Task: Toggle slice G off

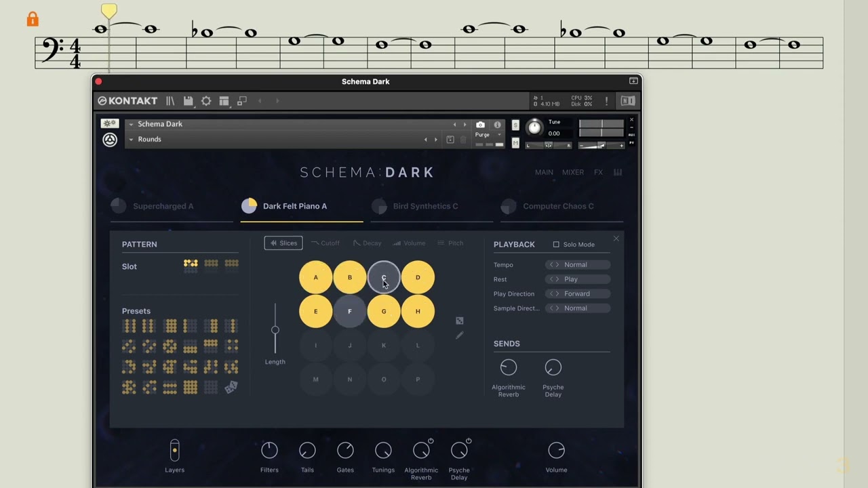Action: pos(384,311)
